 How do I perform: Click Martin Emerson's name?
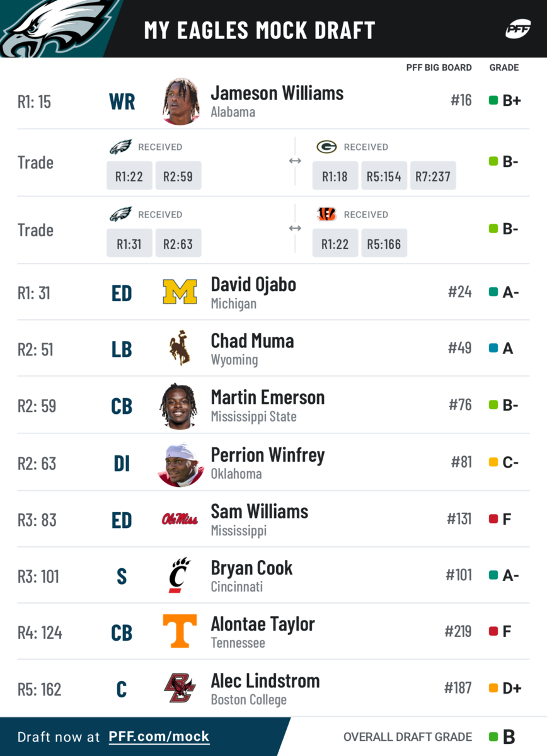[268, 398]
